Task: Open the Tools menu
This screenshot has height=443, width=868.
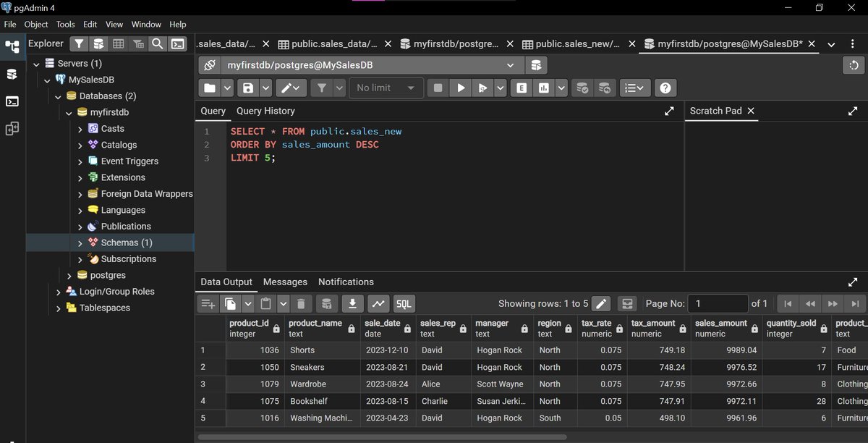Action: pos(66,24)
